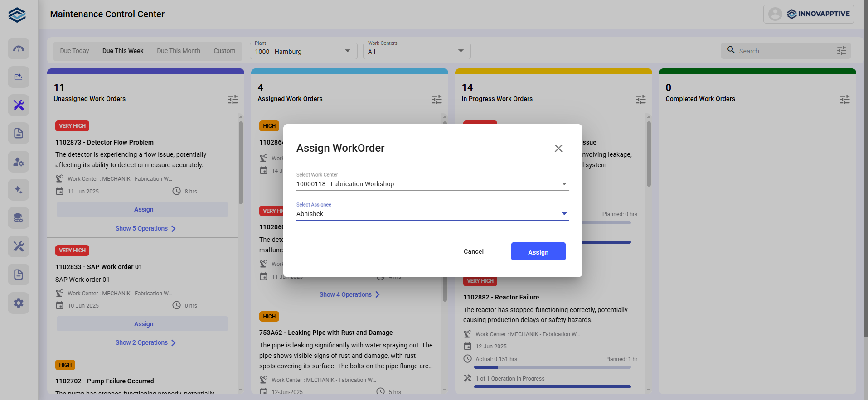Open the AI sparkle icon in sidebar
The width and height of the screenshot is (868, 400).
[18, 190]
